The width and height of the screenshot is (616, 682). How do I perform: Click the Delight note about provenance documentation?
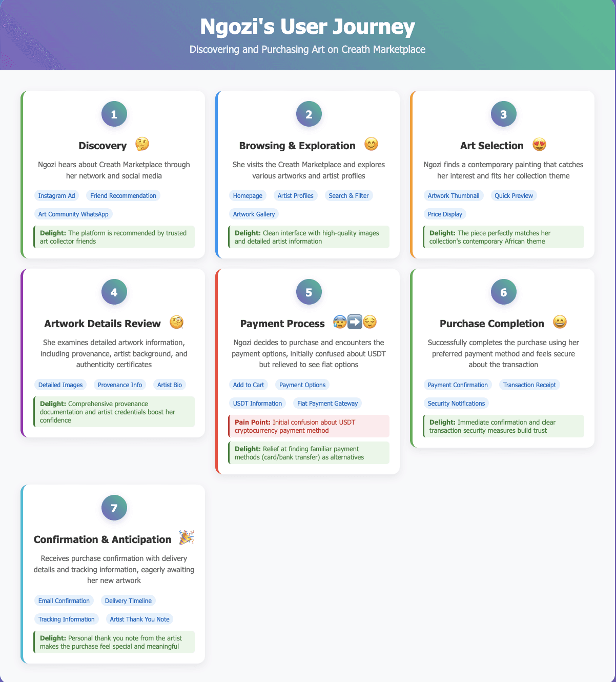pyautogui.click(x=114, y=412)
